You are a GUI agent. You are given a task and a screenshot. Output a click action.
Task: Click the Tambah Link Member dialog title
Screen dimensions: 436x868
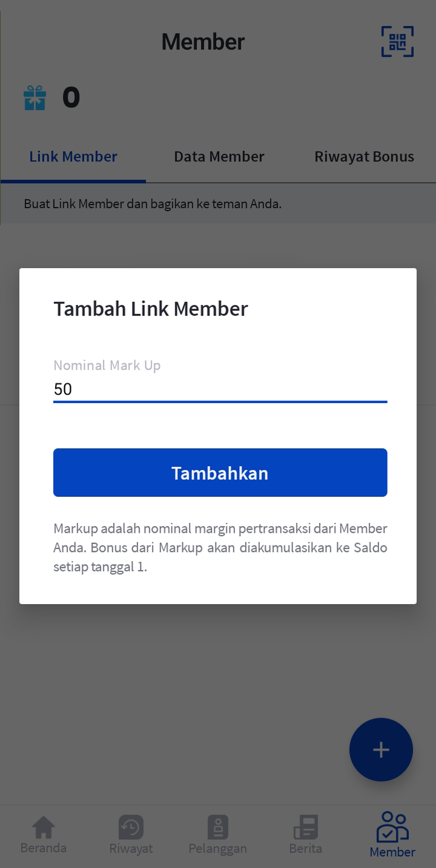tap(151, 309)
